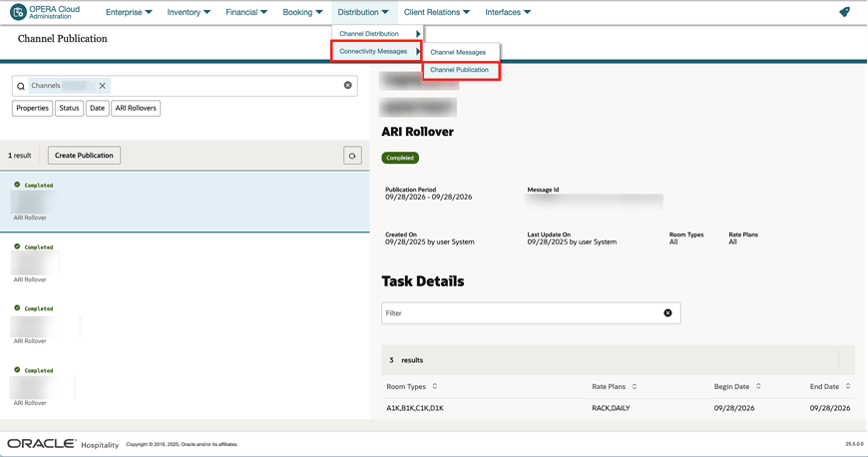The image size is (868, 457).
Task: Click the search magnifier icon
Action: [21, 86]
